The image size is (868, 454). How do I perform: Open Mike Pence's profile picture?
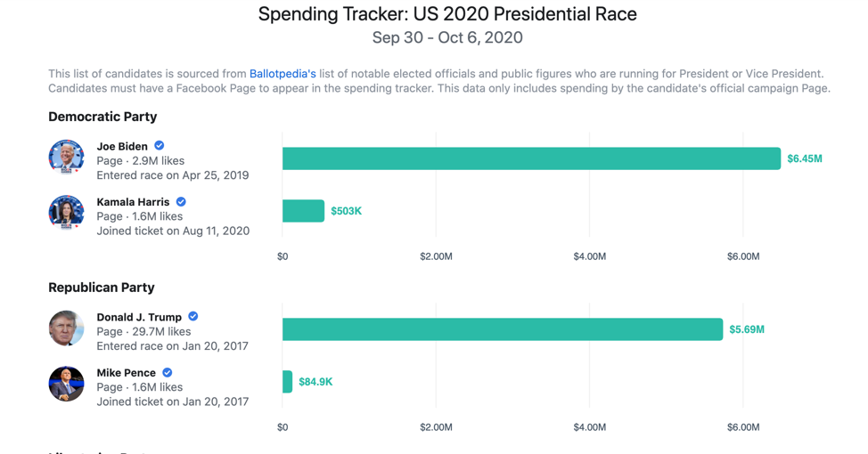[x=66, y=384]
